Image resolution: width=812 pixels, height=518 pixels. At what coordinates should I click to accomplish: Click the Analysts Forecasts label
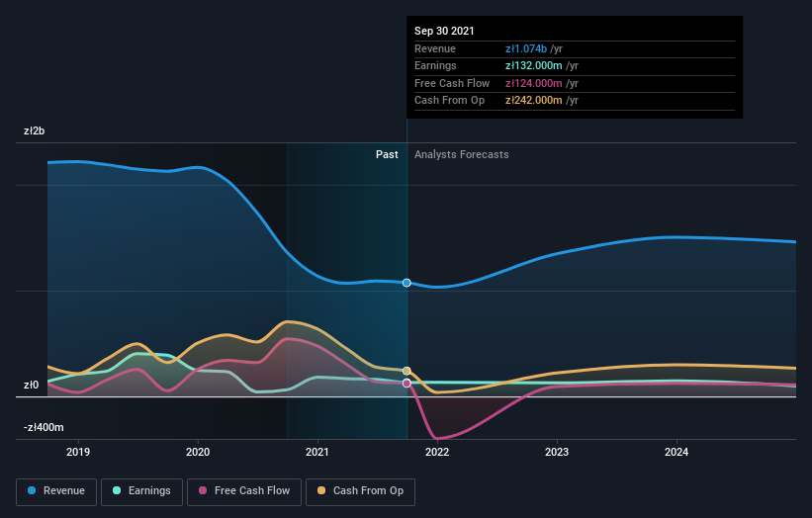pos(462,154)
